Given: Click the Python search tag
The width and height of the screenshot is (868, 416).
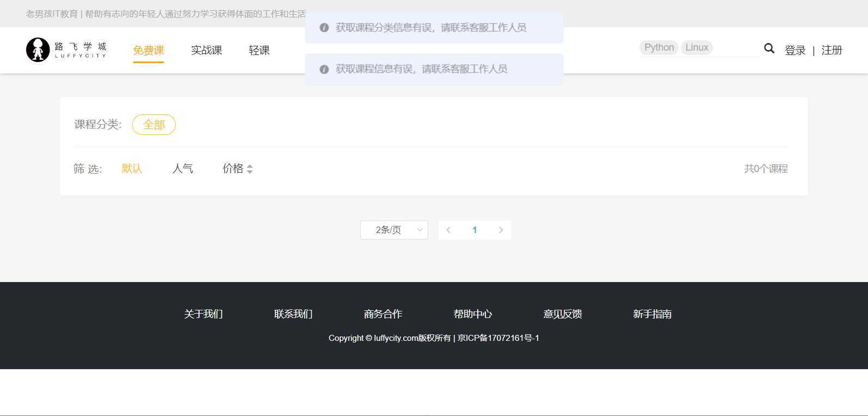Looking at the screenshot, I should [659, 47].
